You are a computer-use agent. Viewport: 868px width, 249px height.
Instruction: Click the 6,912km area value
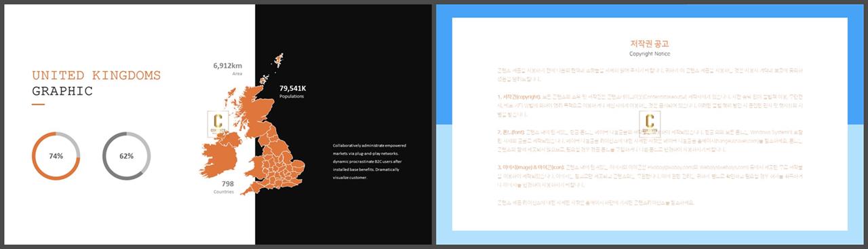pos(227,66)
